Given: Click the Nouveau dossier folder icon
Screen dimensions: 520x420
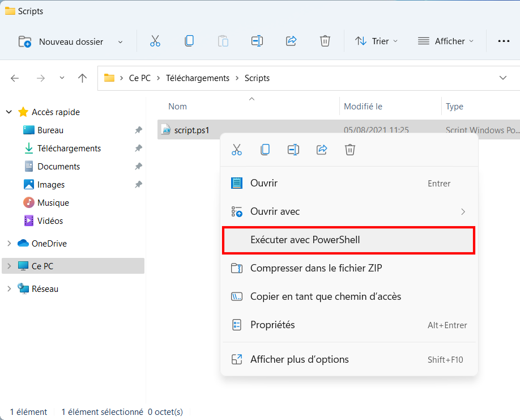Looking at the screenshot, I should [x=25, y=41].
